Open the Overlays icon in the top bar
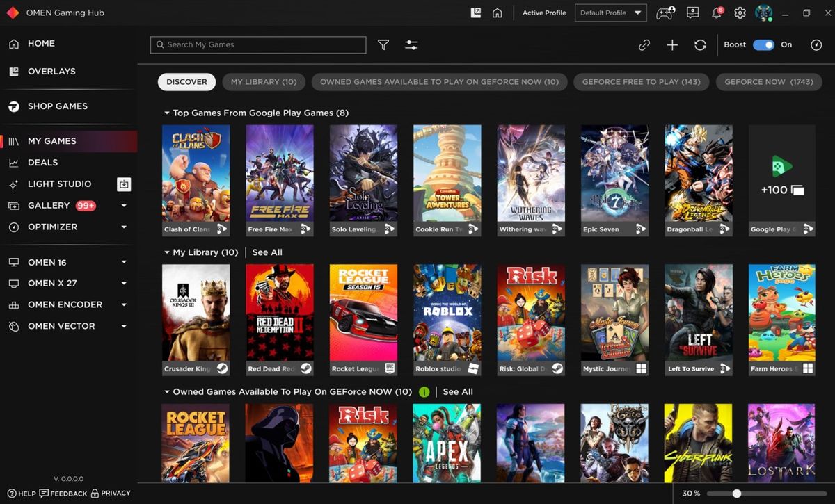This screenshot has width=835, height=504. (x=475, y=12)
